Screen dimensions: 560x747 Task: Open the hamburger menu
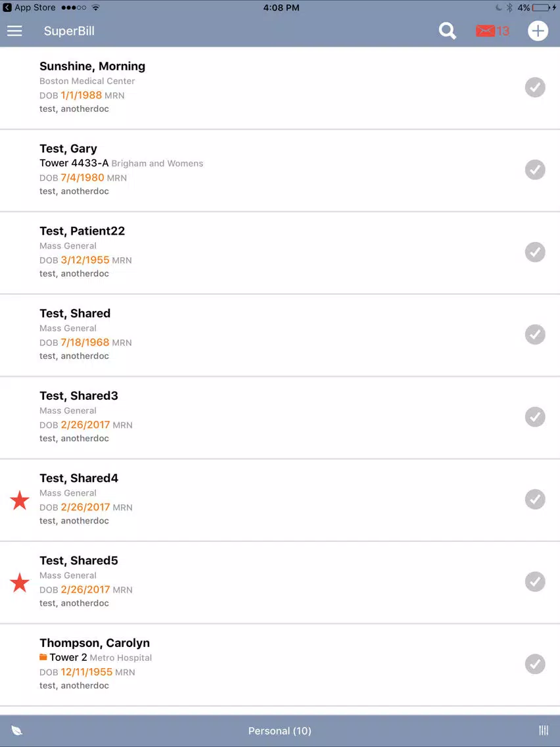14,31
